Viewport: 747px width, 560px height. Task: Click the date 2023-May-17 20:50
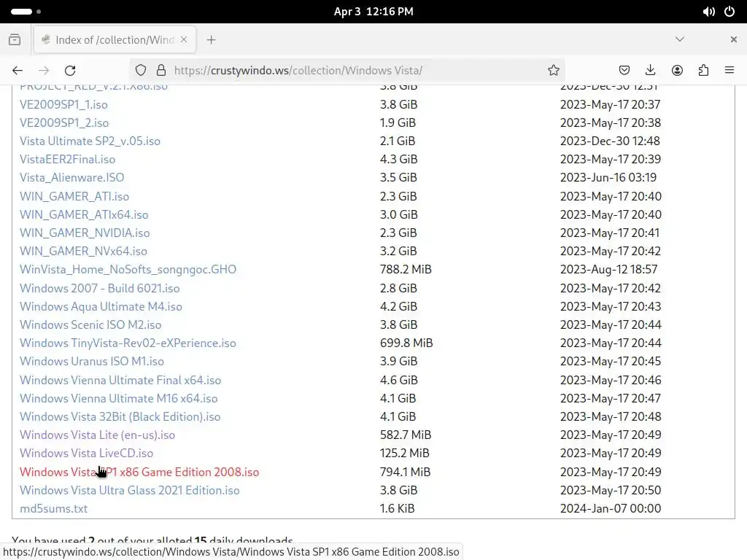coord(611,490)
